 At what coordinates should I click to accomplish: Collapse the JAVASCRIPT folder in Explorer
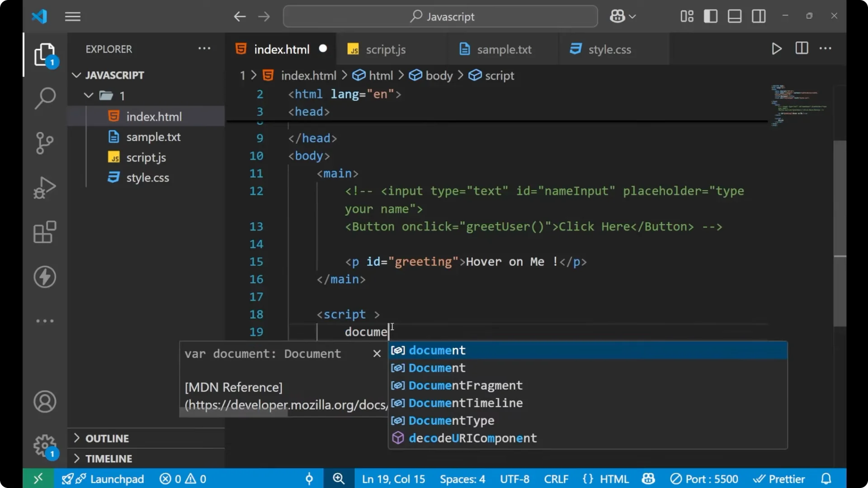coord(76,75)
